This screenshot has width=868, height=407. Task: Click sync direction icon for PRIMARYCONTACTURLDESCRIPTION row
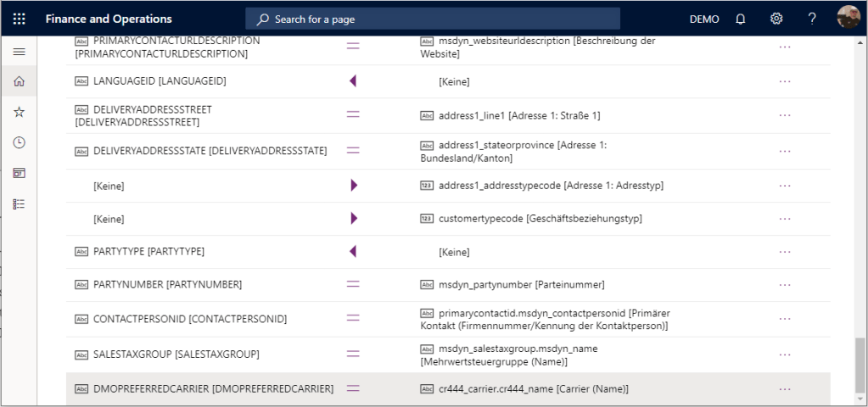[353, 47]
